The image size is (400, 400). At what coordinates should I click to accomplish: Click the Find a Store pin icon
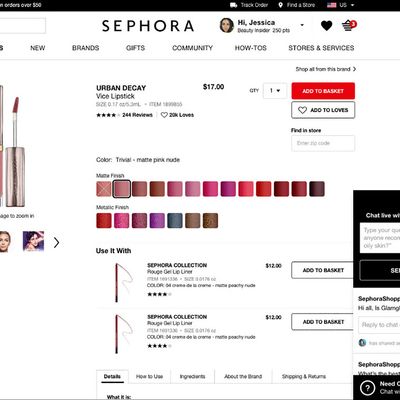pyautogui.click(x=280, y=5)
